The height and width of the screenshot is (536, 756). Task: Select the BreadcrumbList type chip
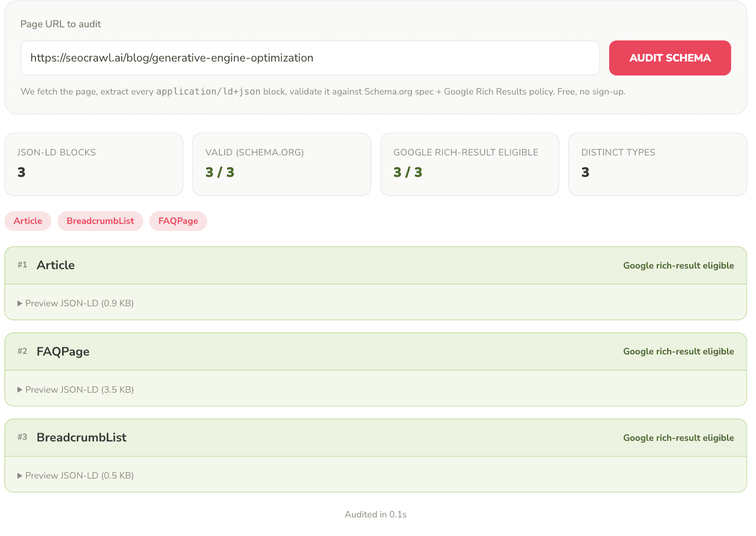pos(100,221)
